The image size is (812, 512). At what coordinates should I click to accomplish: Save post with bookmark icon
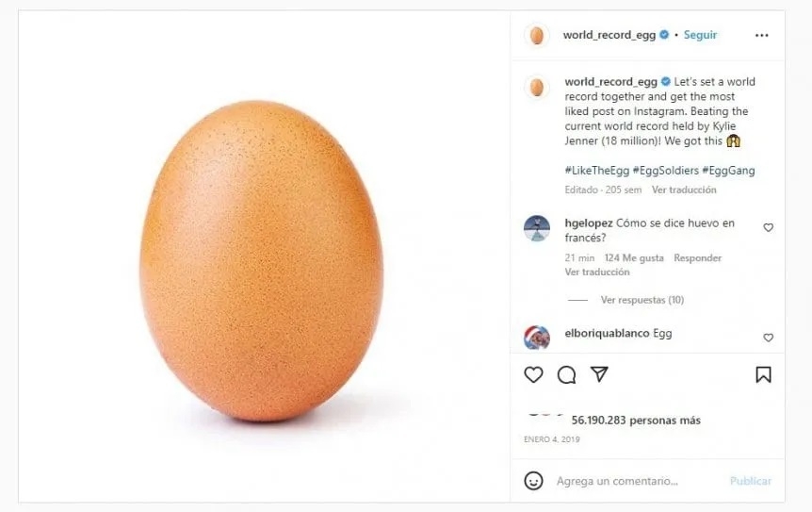point(763,374)
